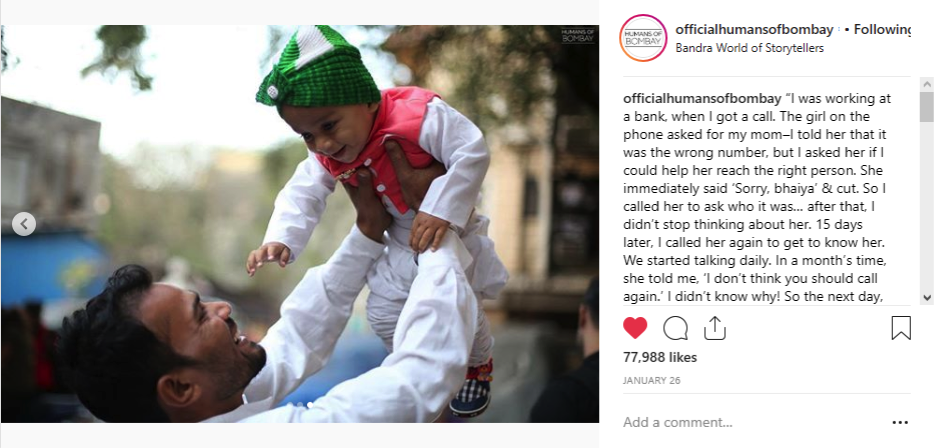Share the post using the share arrow icon
Image resolution: width=941 pixels, height=448 pixels.
714,328
